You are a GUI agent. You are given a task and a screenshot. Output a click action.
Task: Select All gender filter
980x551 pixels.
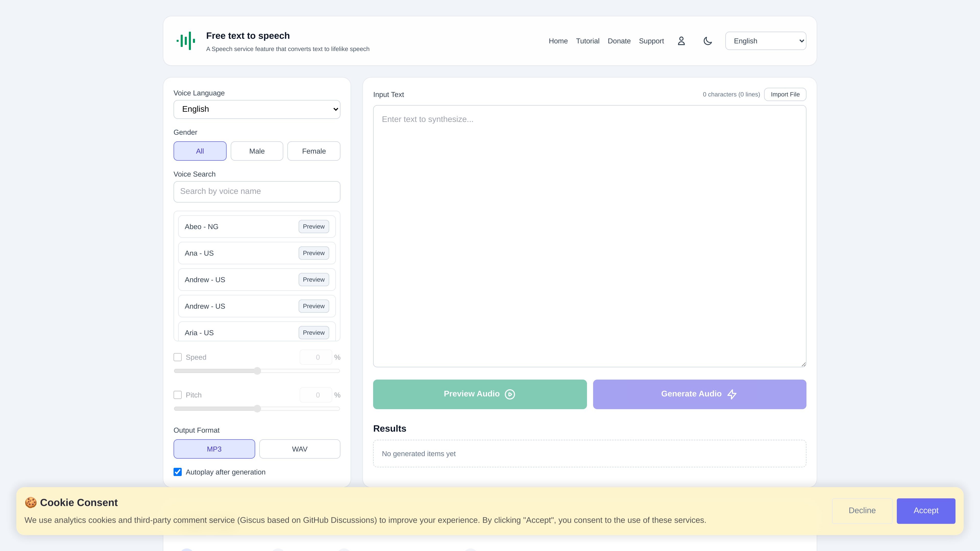(200, 151)
